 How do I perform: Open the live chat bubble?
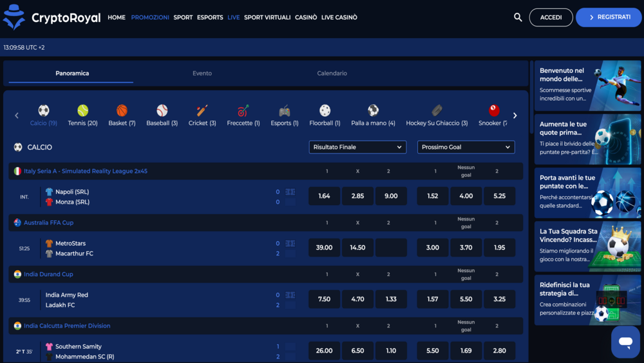[625, 342]
